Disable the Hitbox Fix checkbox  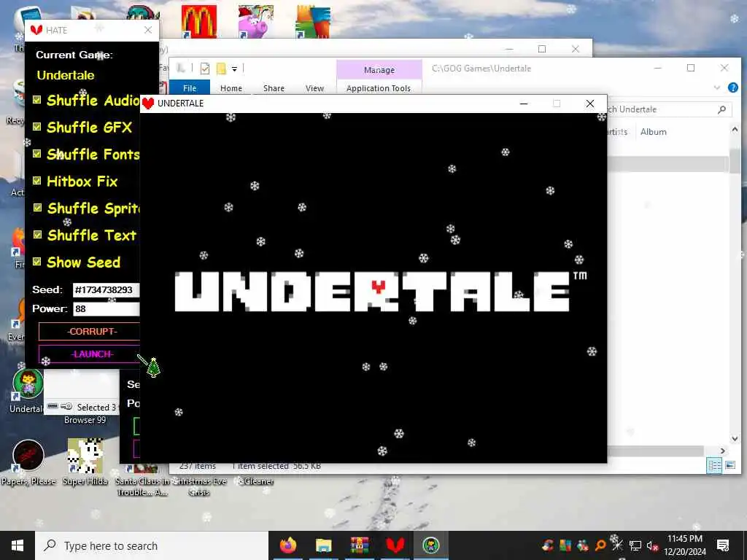click(x=36, y=181)
